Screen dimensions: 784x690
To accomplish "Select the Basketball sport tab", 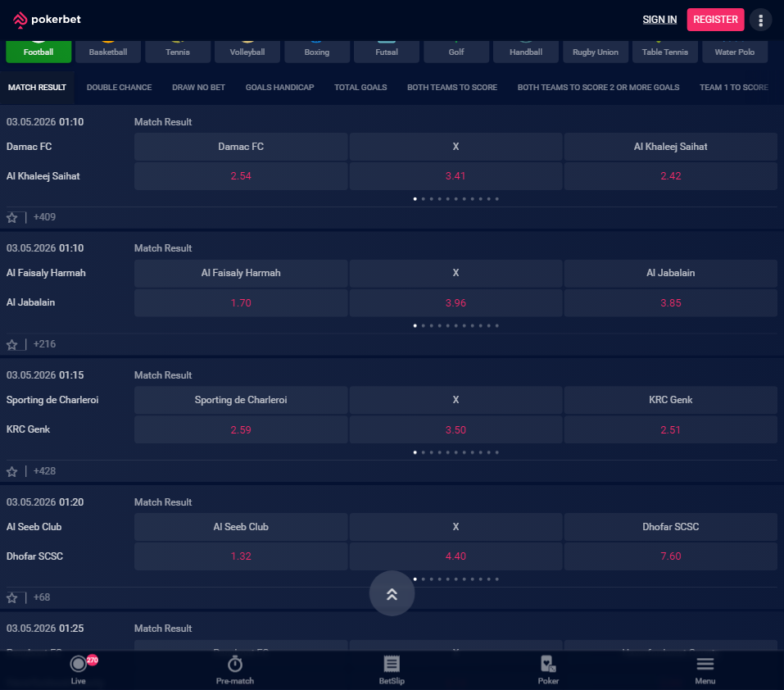I will coord(108,52).
